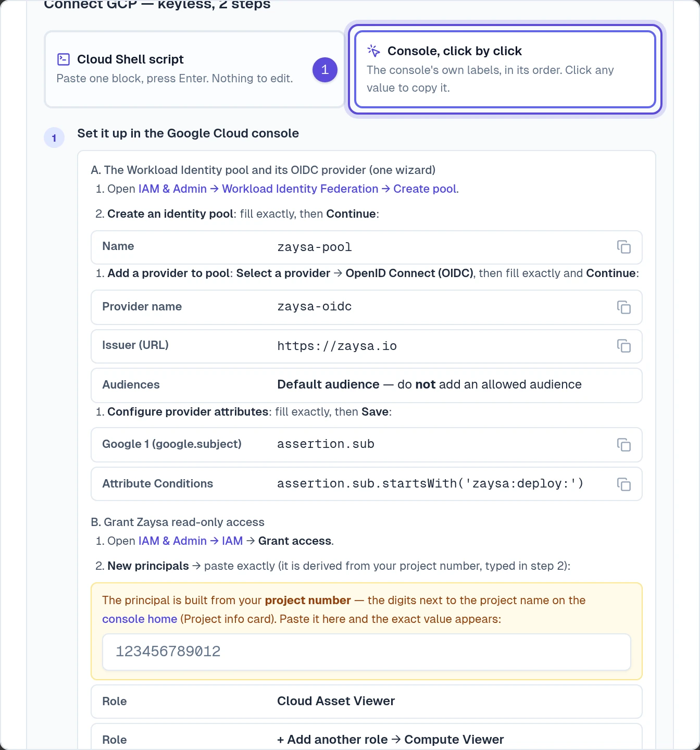This screenshot has height=750, width=700.
Task: Open the console home link
Action: pyautogui.click(x=140, y=619)
